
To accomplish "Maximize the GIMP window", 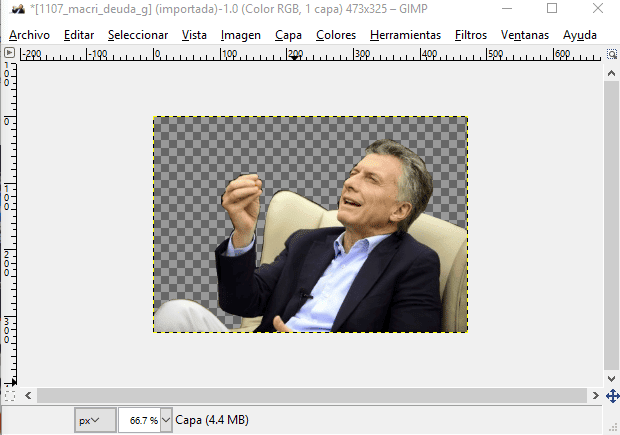I will coord(551,10).
